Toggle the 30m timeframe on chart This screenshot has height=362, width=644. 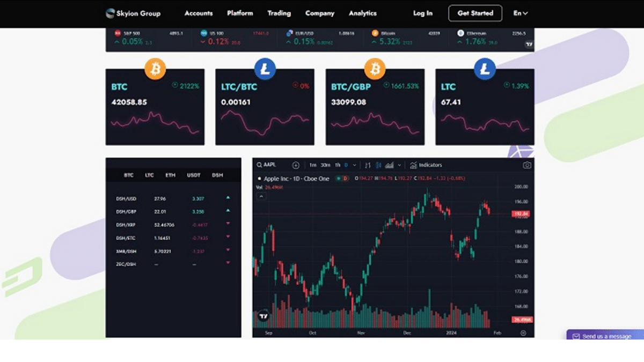point(325,165)
